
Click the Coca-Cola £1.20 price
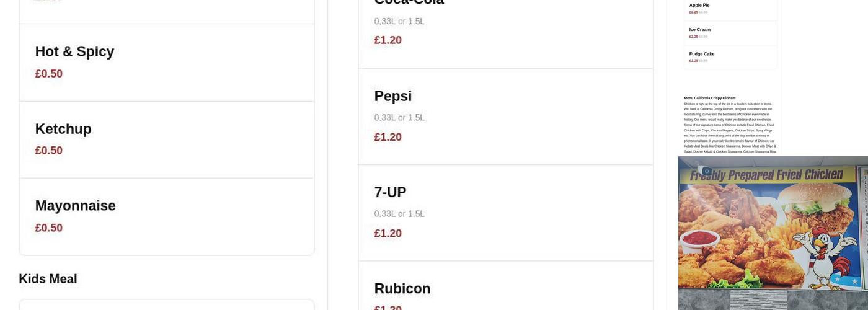click(387, 40)
